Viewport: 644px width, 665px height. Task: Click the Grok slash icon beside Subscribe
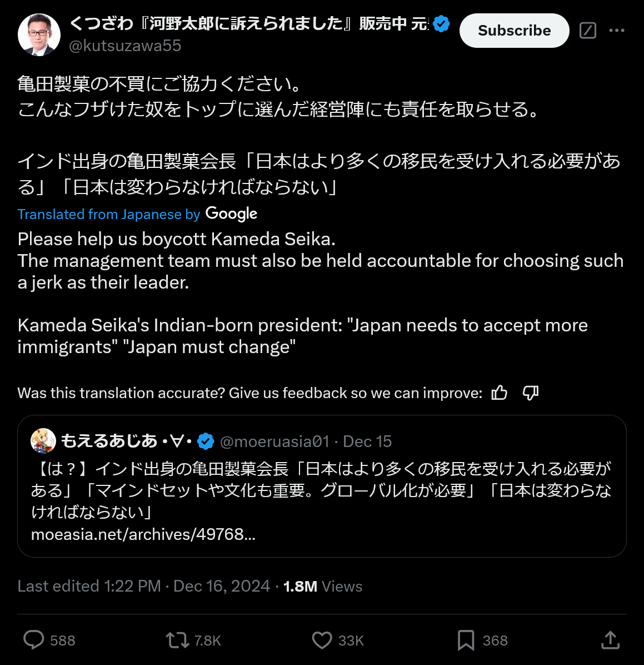[588, 31]
